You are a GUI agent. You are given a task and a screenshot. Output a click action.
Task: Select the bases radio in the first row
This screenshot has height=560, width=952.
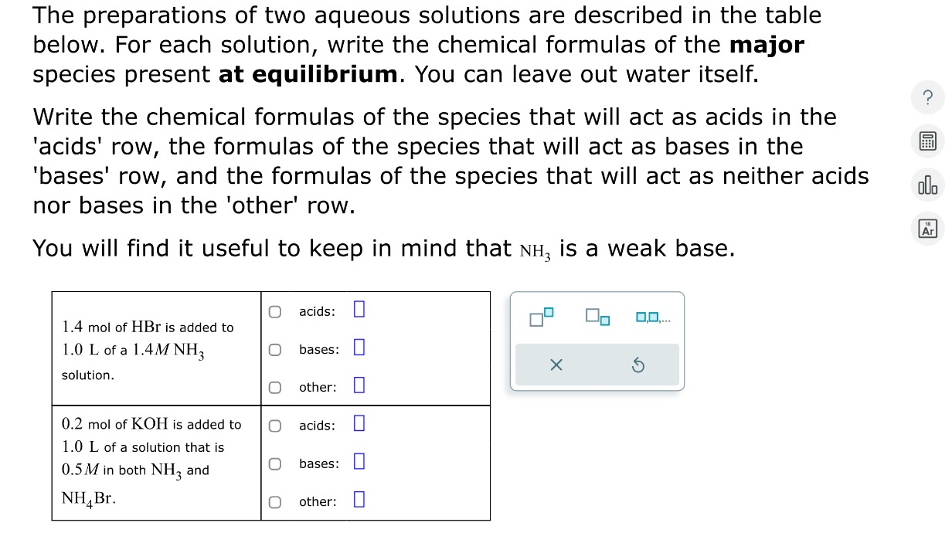(x=274, y=349)
